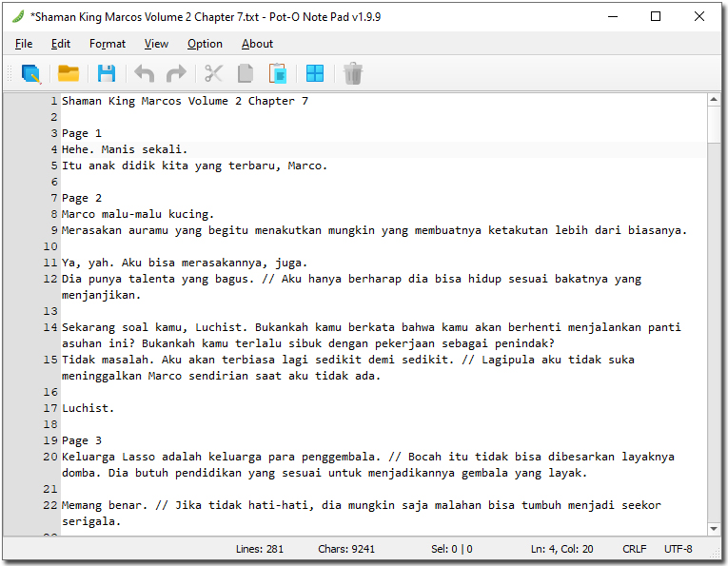Click the Sel: 0 | 0 status entry
728x566 pixels.
pos(452,549)
